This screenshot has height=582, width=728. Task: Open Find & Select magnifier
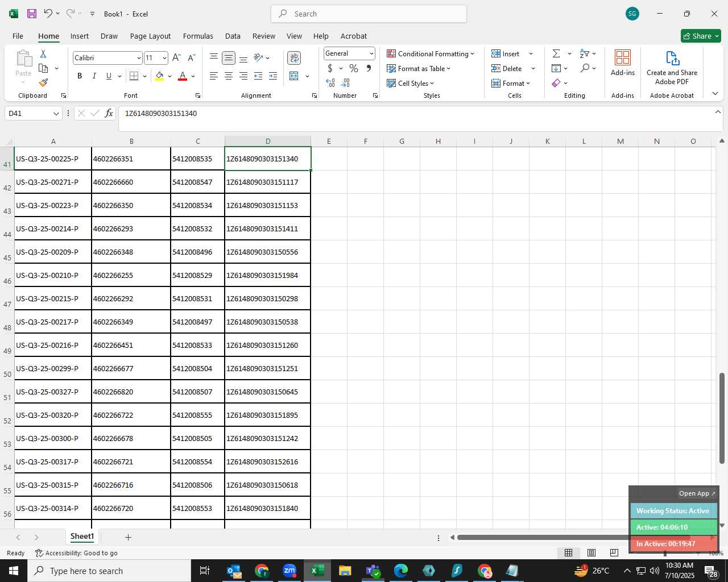(x=585, y=68)
